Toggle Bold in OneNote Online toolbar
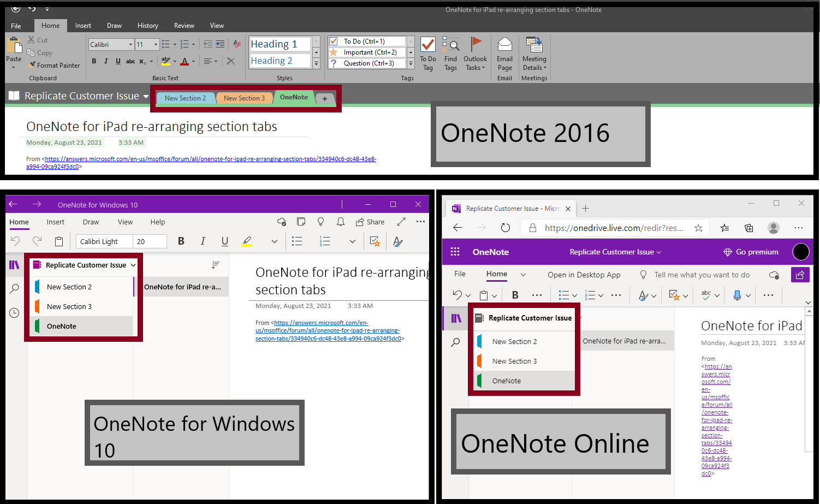This screenshot has height=504, width=820. 515,295
